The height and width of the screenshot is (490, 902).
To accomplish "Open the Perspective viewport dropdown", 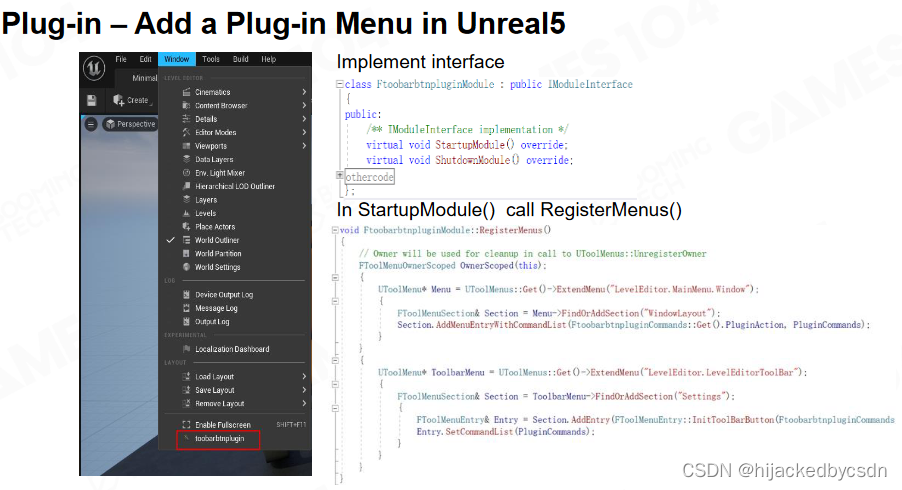I will [131, 124].
